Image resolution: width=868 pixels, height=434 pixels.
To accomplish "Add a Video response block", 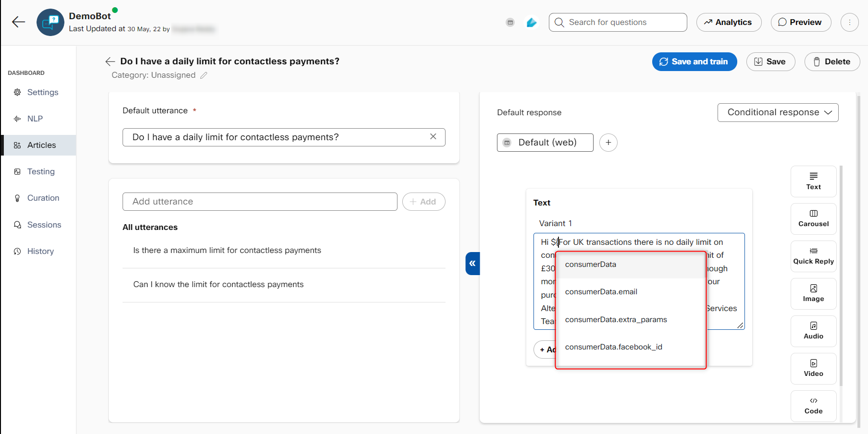I will pos(813,368).
